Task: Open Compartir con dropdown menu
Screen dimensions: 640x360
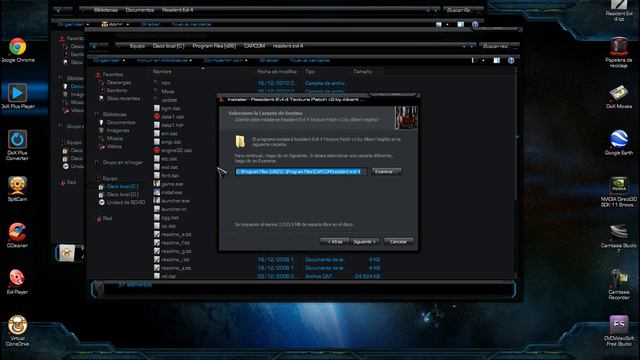Action: coord(225,60)
